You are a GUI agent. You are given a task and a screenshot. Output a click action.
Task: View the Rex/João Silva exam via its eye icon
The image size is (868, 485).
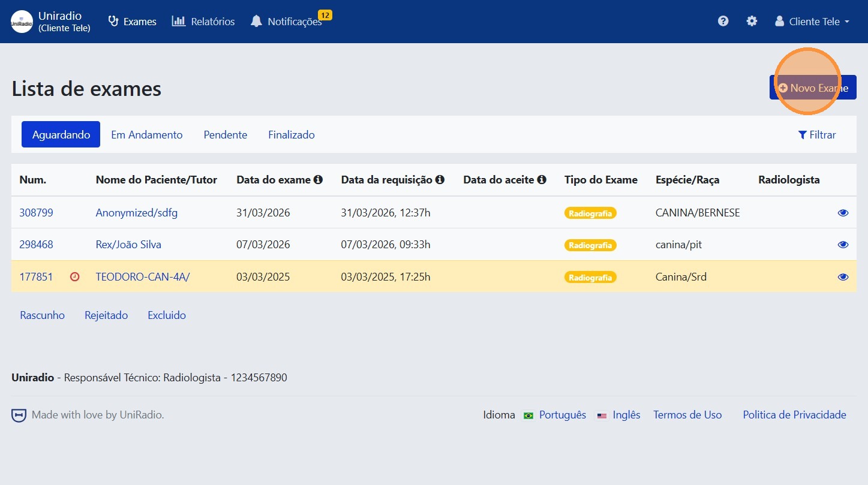(843, 245)
